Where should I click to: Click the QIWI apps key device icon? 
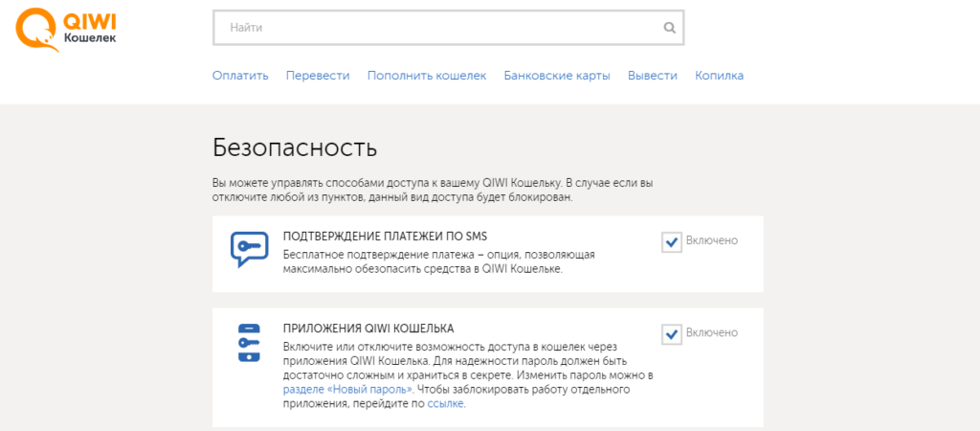(x=249, y=342)
